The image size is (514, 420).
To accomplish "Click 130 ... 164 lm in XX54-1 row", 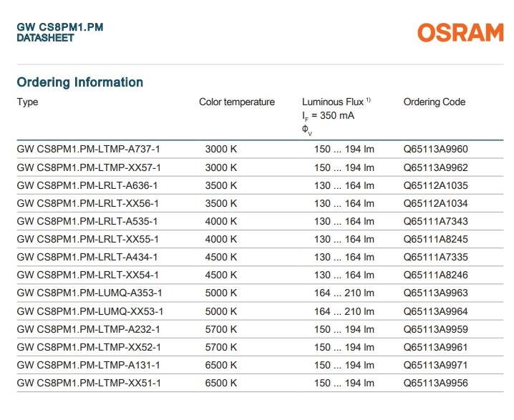I will [x=344, y=275].
